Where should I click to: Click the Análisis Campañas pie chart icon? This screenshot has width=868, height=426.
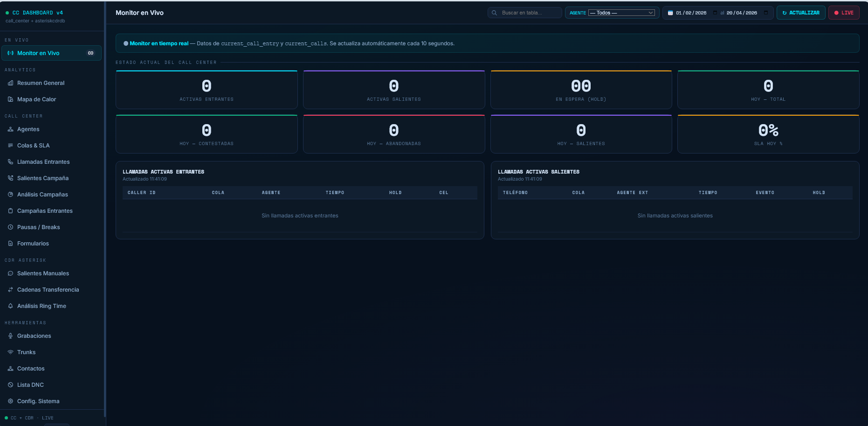10,195
